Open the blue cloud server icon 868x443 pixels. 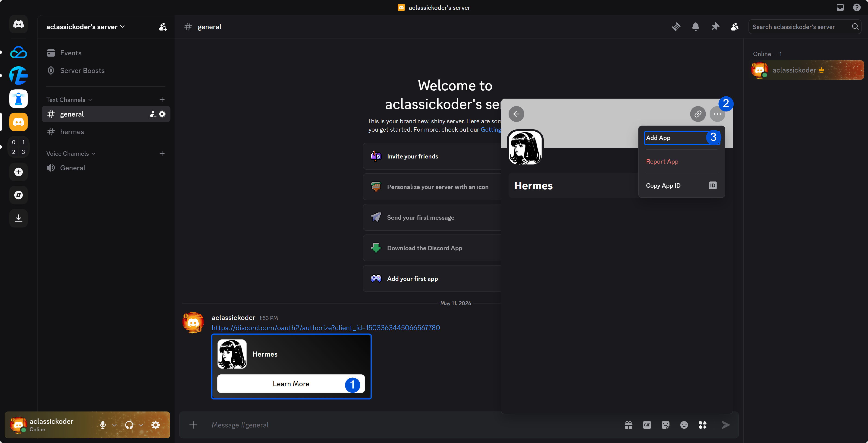(x=19, y=52)
